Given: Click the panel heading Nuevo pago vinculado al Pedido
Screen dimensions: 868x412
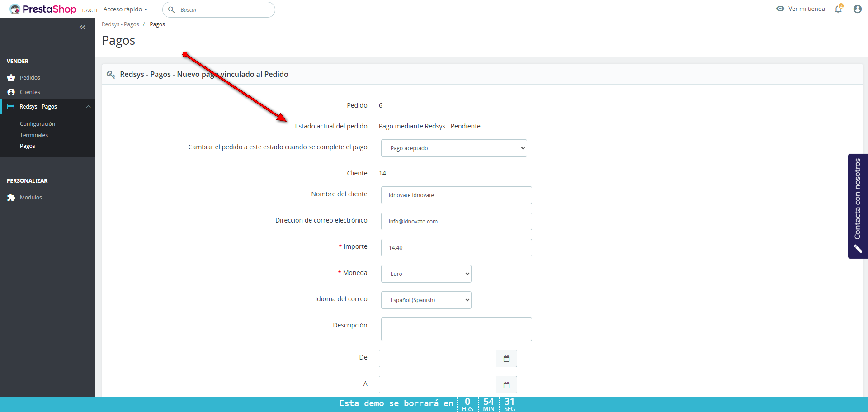Looking at the screenshot, I should tap(204, 74).
